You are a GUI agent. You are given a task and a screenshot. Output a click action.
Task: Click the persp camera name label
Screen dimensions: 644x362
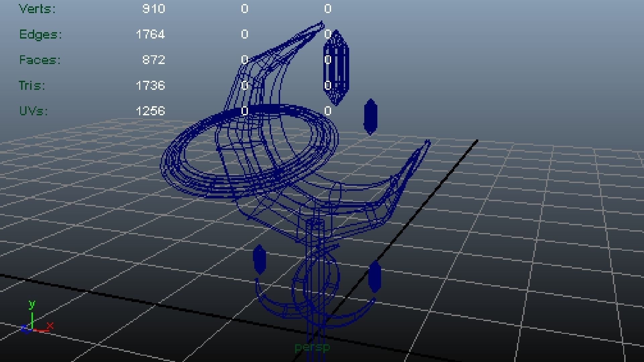(312, 348)
